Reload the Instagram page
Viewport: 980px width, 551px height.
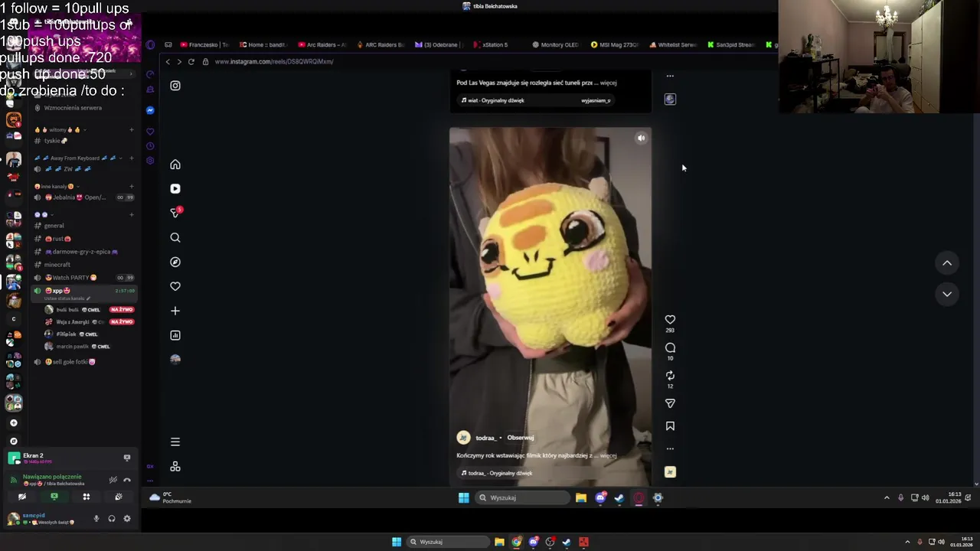pyautogui.click(x=191, y=61)
